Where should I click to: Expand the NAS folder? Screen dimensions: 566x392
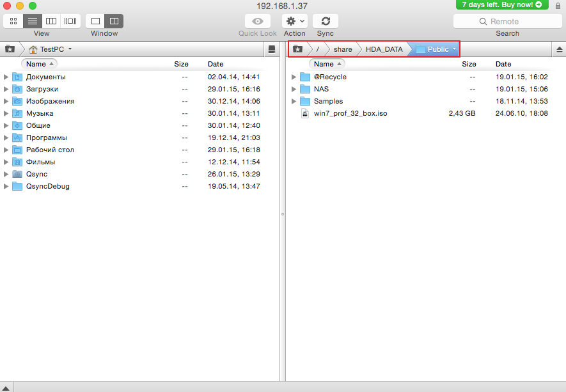(294, 89)
